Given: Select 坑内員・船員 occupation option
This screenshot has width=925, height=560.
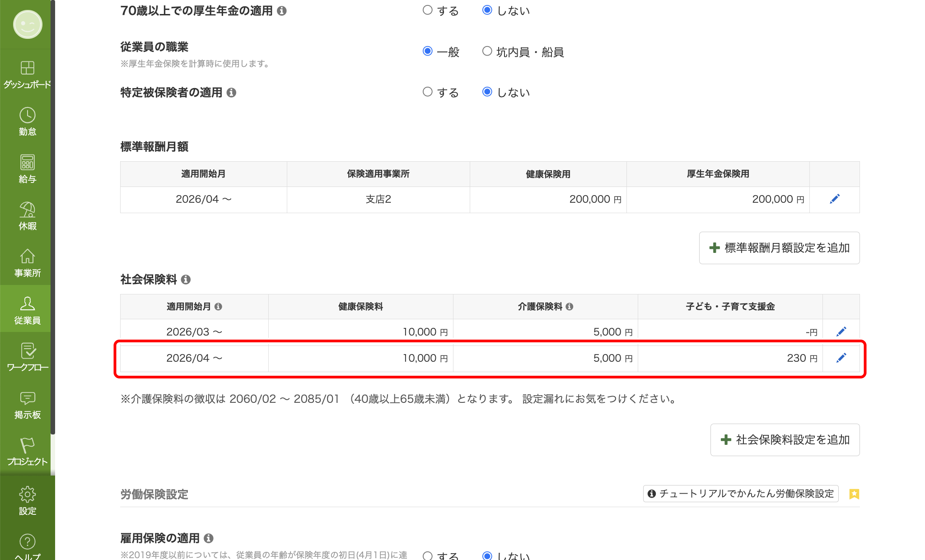Looking at the screenshot, I should click(487, 51).
